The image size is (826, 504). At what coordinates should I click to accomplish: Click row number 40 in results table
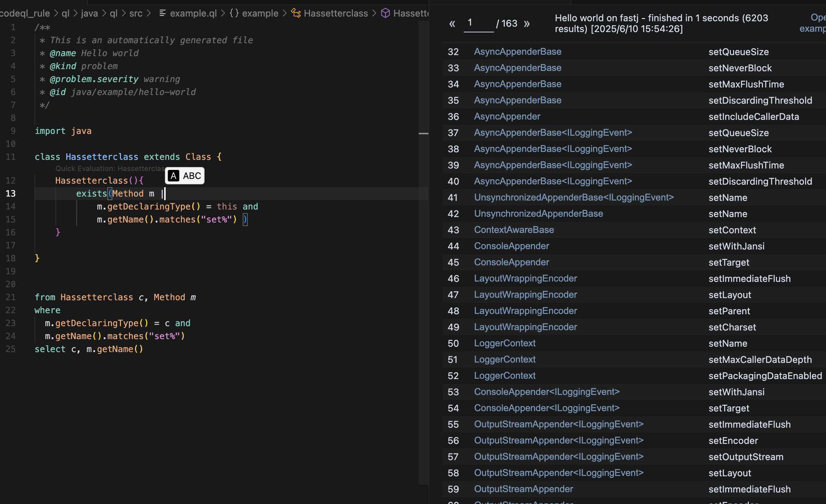[453, 181]
